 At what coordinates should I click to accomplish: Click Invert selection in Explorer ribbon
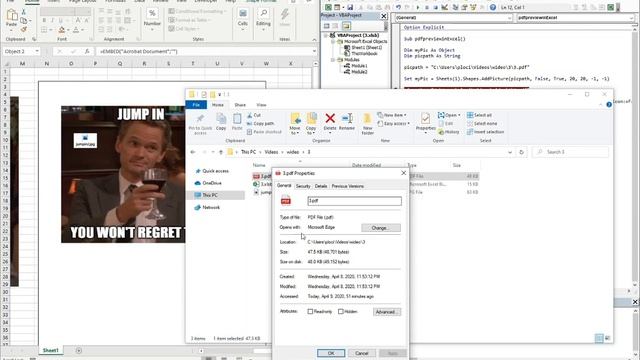[x=485, y=132]
